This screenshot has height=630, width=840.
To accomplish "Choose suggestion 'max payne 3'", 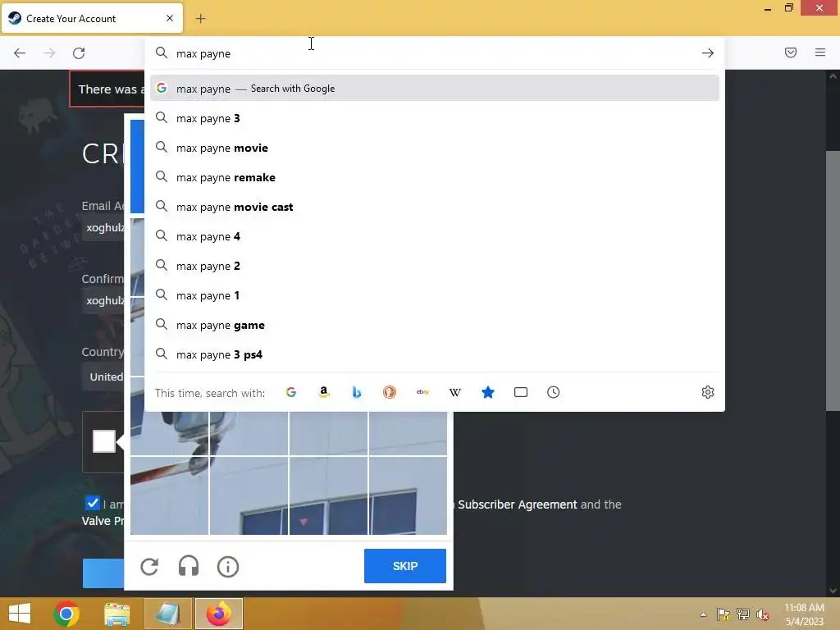I will [435, 118].
